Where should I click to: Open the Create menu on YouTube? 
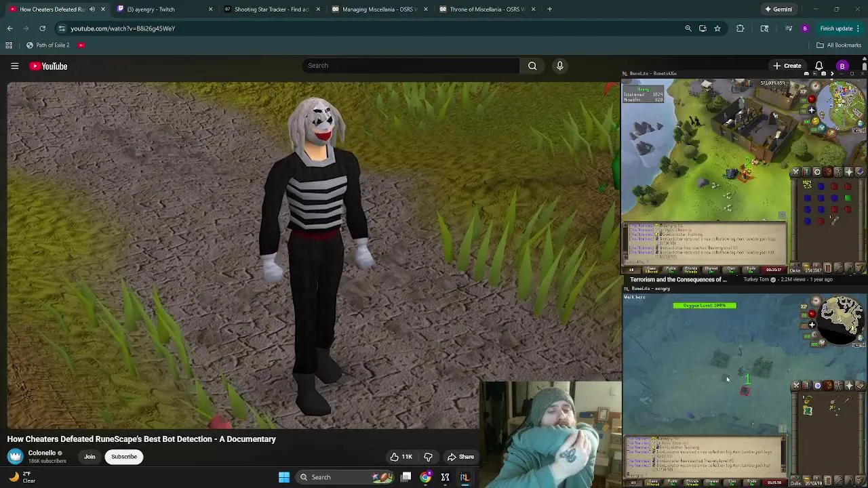coord(787,66)
